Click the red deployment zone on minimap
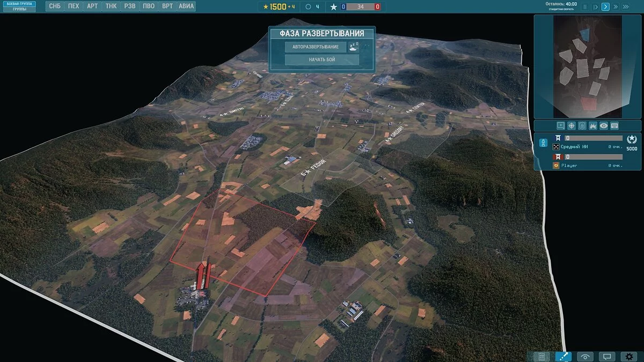This screenshot has height=362, width=644. pyautogui.click(x=589, y=104)
